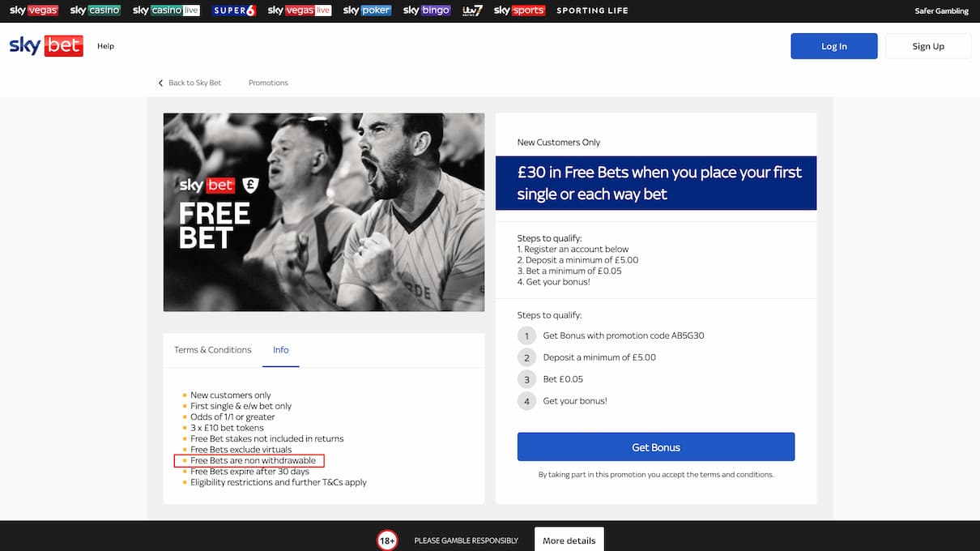Click the Log In button
This screenshot has width=980, height=551.
(x=834, y=46)
